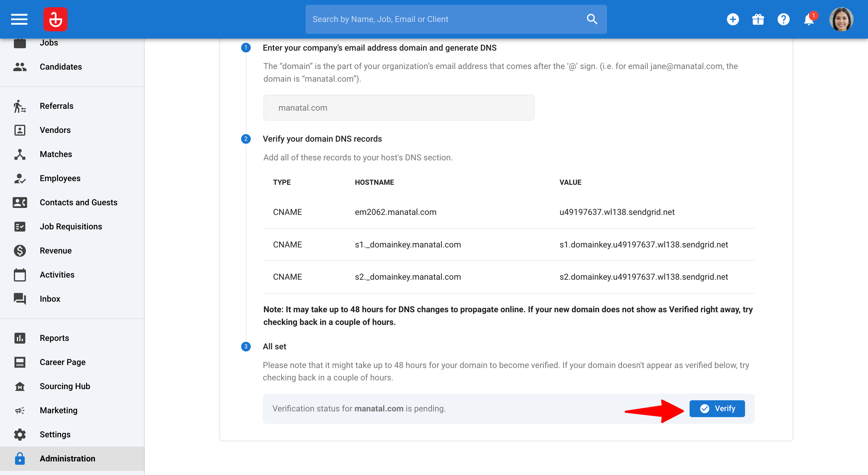Select Administration menu item

pyautogui.click(x=72, y=458)
